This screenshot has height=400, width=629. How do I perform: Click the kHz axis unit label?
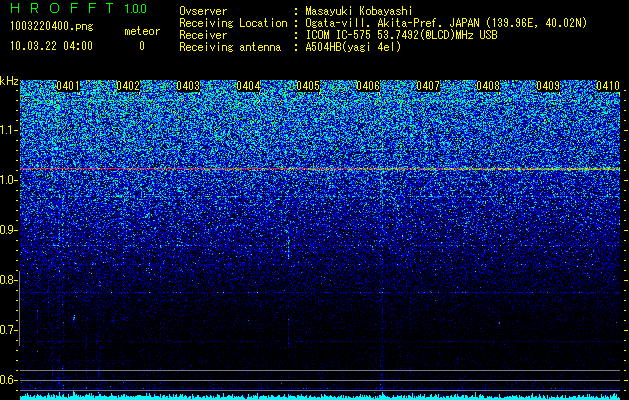[9, 81]
